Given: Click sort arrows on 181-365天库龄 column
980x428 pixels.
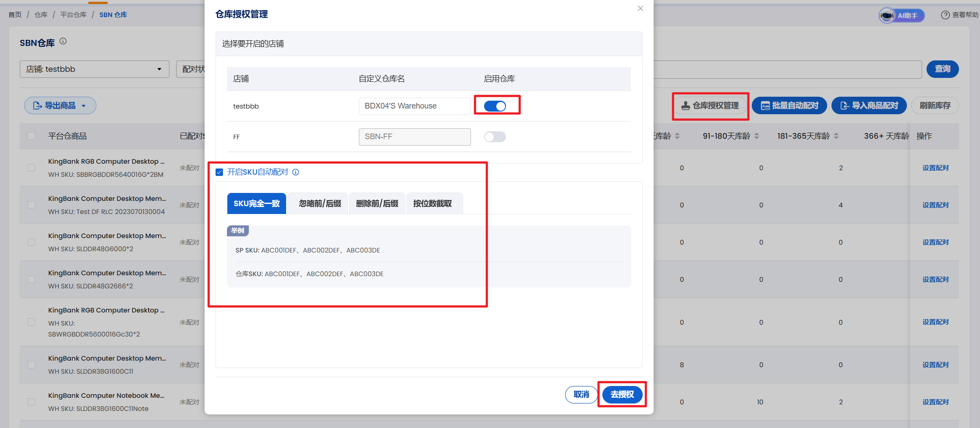Looking at the screenshot, I should pos(836,136).
